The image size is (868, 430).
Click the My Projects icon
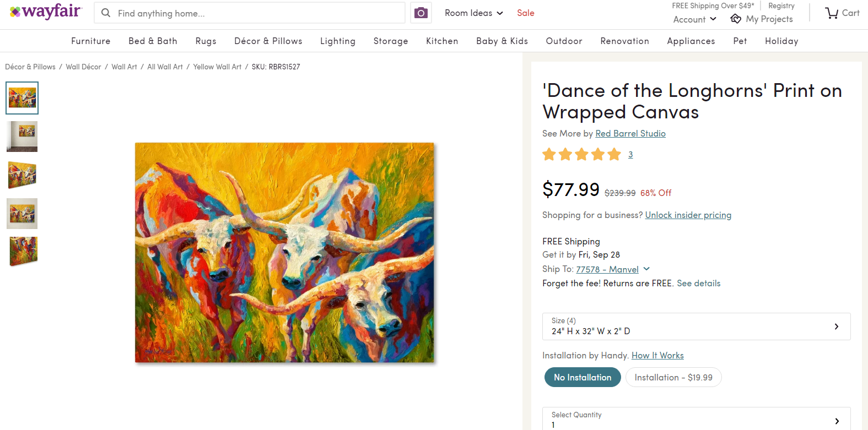[x=736, y=19]
